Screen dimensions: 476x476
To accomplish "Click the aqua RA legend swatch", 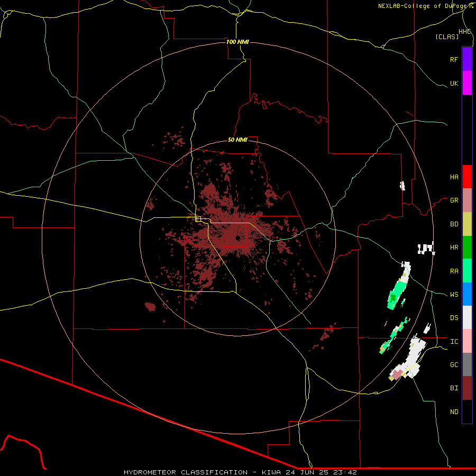I will pyautogui.click(x=467, y=271).
